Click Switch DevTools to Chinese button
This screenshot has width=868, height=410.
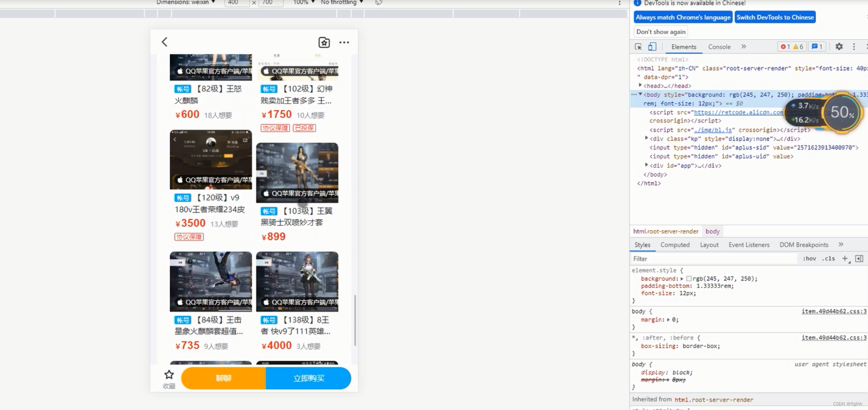pyautogui.click(x=775, y=17)
